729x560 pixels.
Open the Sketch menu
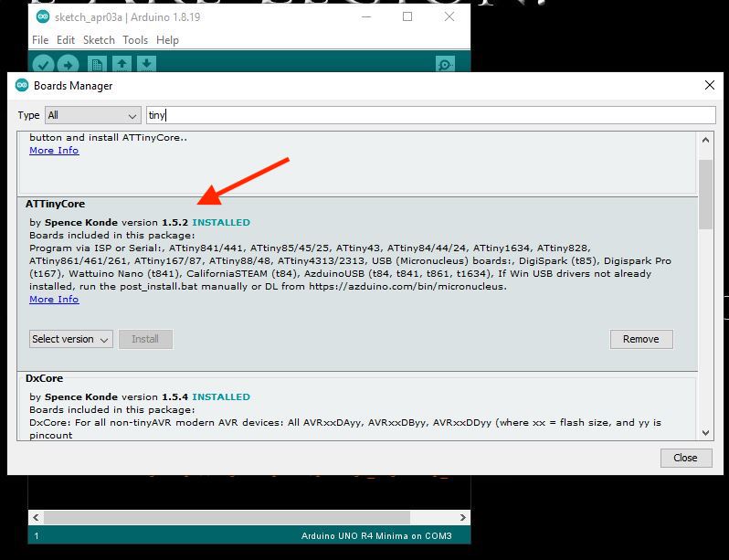click(99, 40)
